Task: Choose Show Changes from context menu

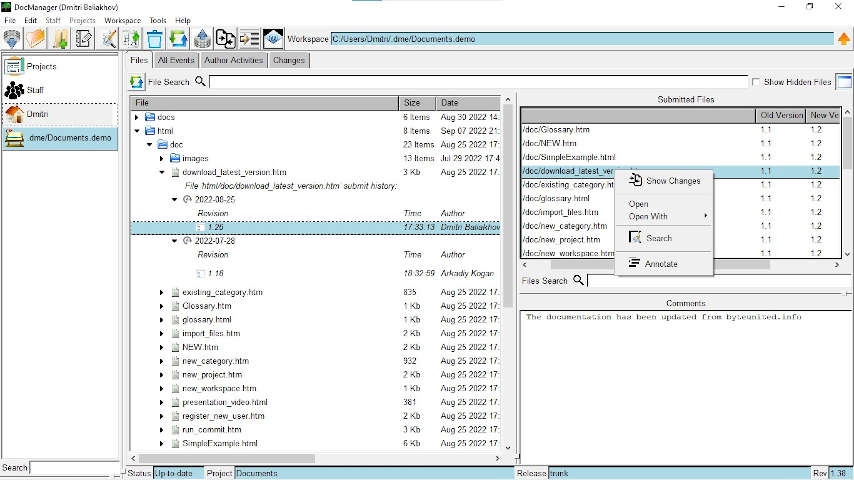Action: (x=672, y=181)
